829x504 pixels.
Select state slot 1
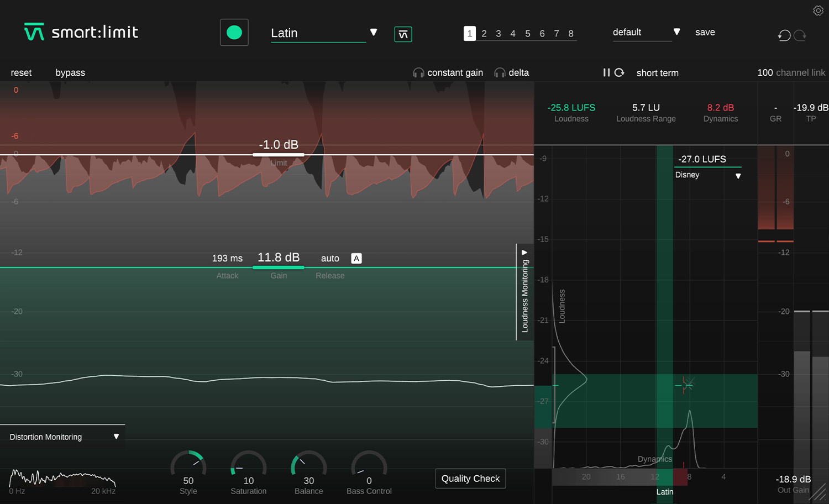(x=470, y=34)
